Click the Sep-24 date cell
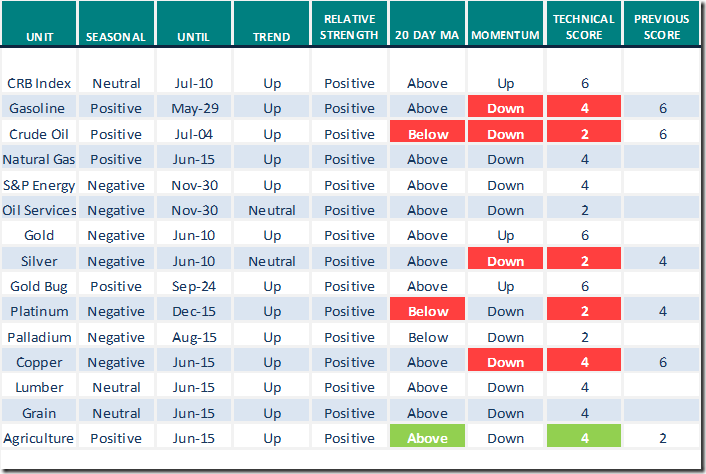Image resolution: width=706 pixels, height=474 pixels. click(x=195, y=286)
